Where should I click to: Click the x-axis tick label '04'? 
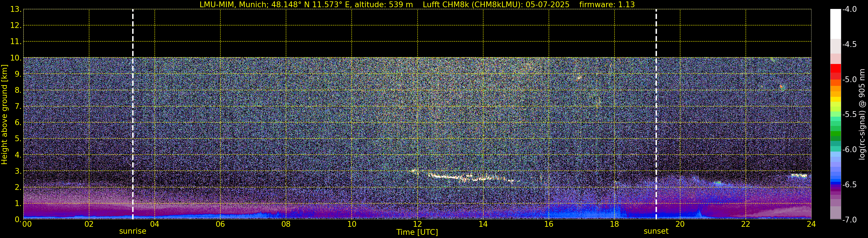155,224
